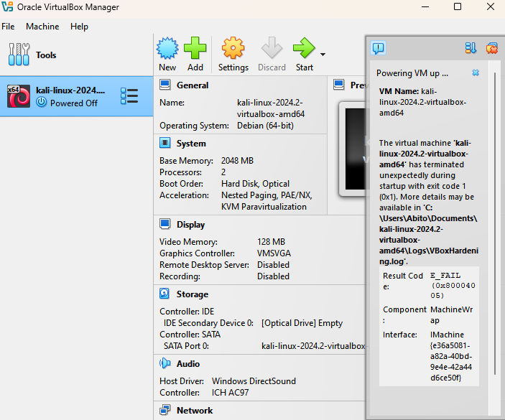Open the Audio section header
Screen dimensions: 505x420
[188, 364]
